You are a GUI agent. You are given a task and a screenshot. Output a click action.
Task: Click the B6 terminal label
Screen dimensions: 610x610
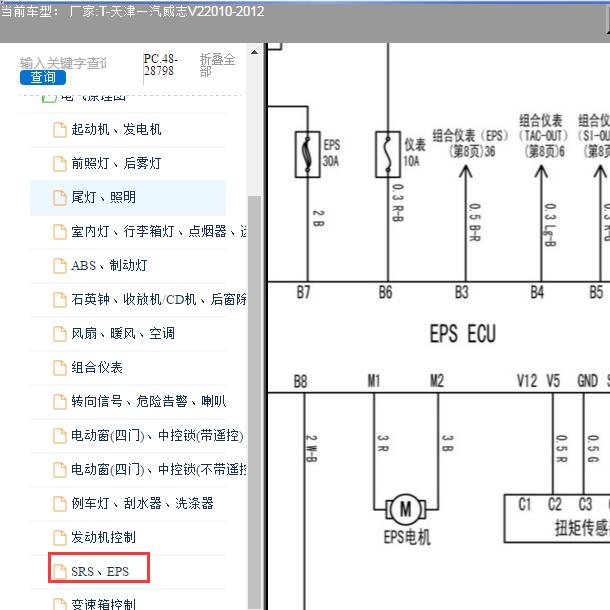coord(385,292)
